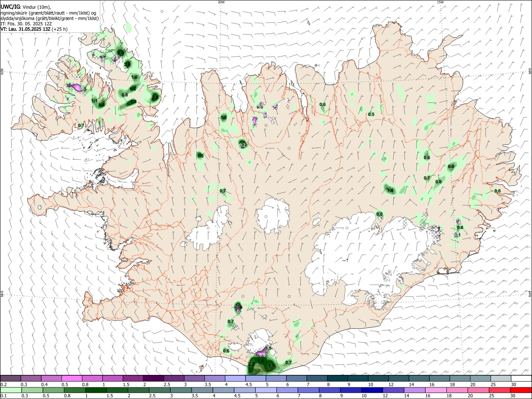Screen dimensions: 532x399
Task: Pick the pale green 0.1–0.3 swatch in lower legend row
Action: (10, 390)
